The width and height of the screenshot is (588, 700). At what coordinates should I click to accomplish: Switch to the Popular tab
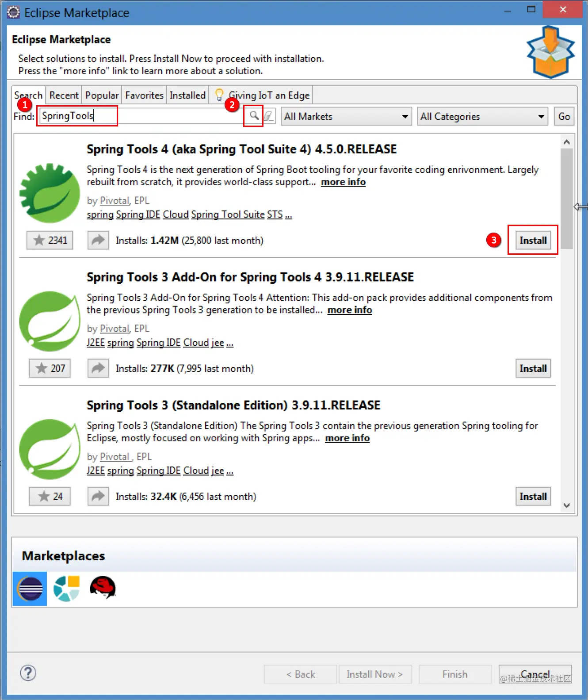(x=102, y=95)
